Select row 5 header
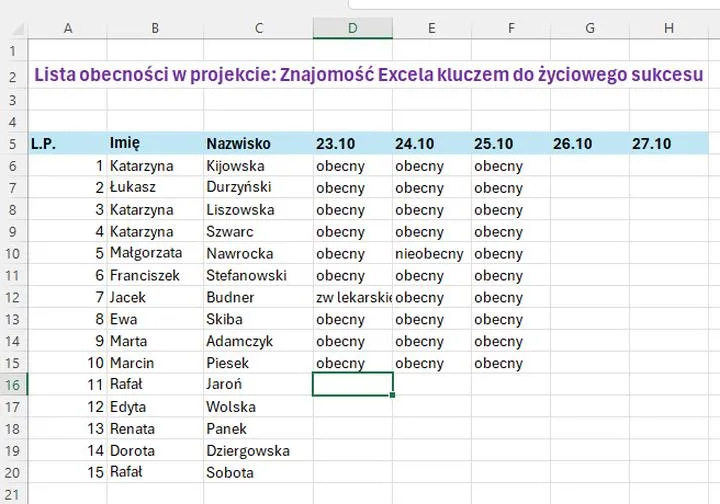 click(13, 144)
